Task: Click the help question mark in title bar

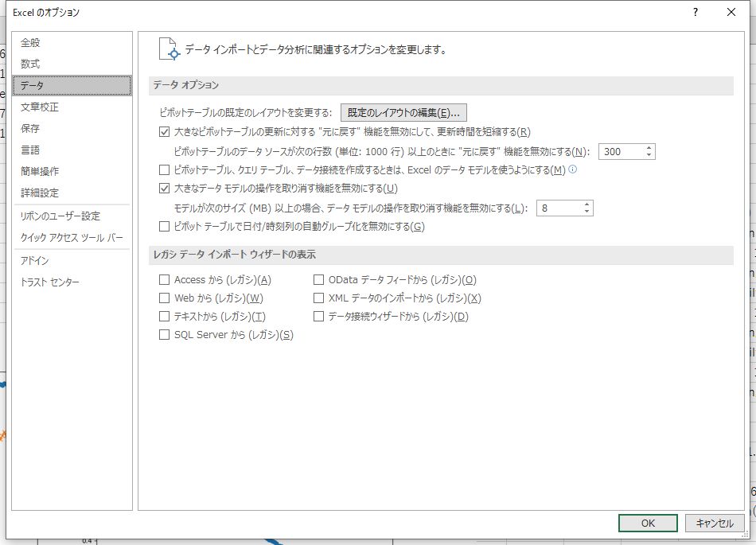Action: pyautogui.click(x=696, y=13)
